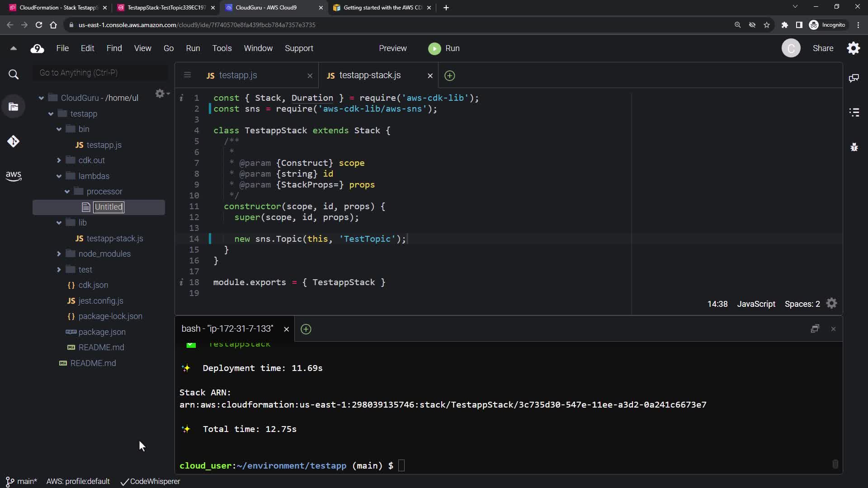Open the Outline panel icon on right

[x=854, y=113]
